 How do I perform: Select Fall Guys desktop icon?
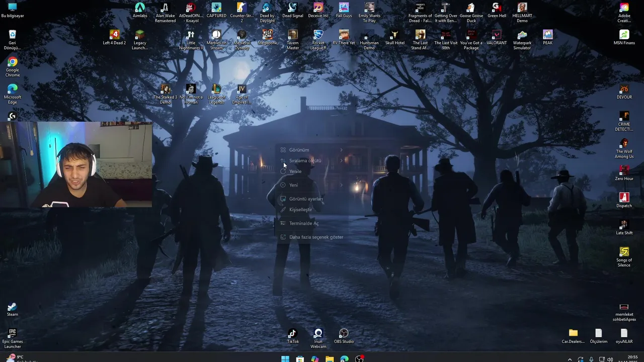(x=344, y=10)
